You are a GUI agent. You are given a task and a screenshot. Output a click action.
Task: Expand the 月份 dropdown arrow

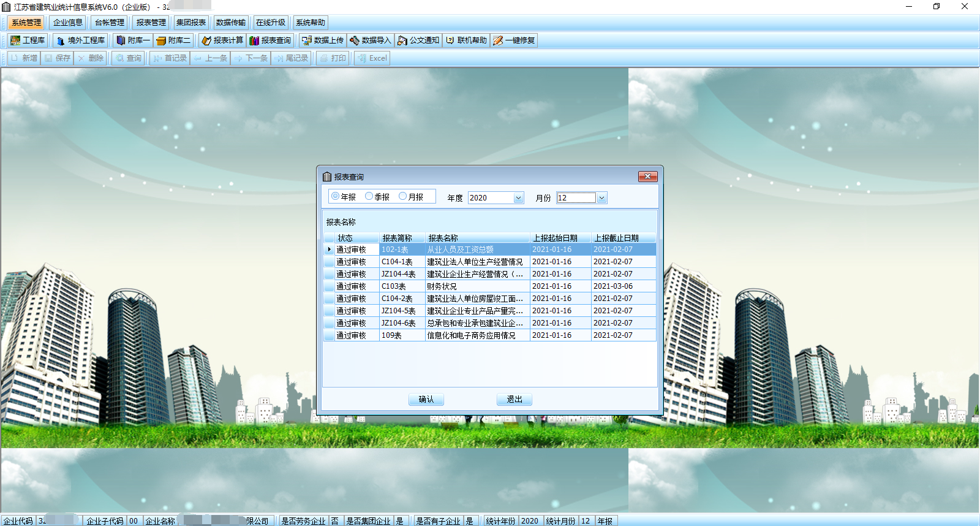601,198
